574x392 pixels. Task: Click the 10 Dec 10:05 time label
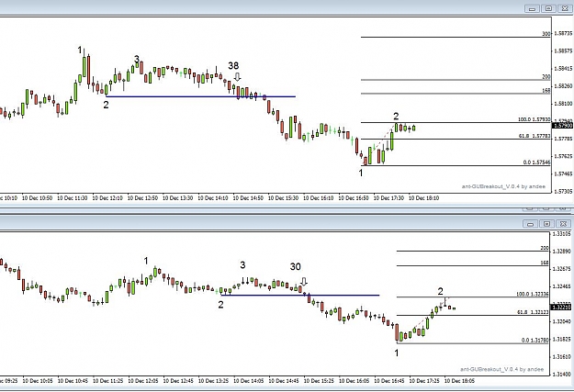tap(38, 381)
